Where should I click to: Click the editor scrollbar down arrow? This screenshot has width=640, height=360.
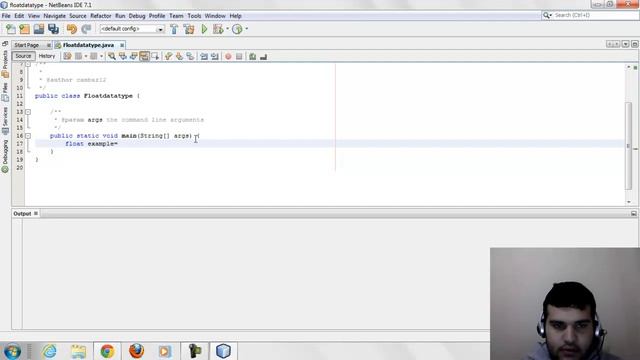[629, 202]
